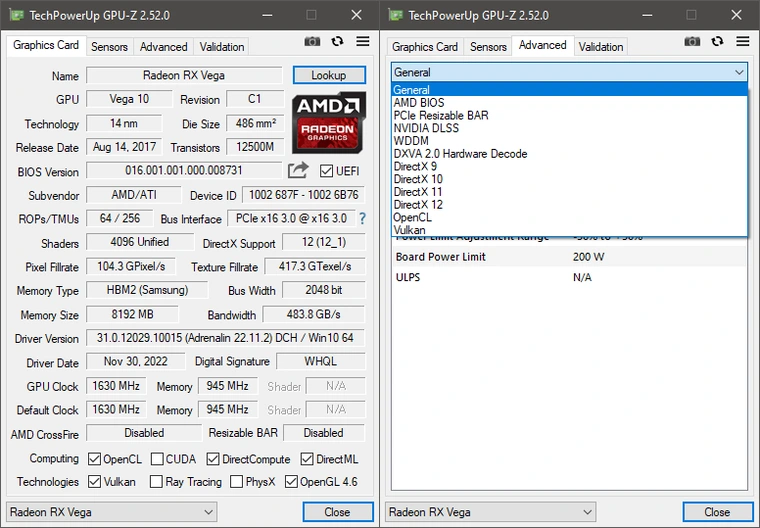
Task: Toggle the UEFI checkbox
Action: [326, 171]
